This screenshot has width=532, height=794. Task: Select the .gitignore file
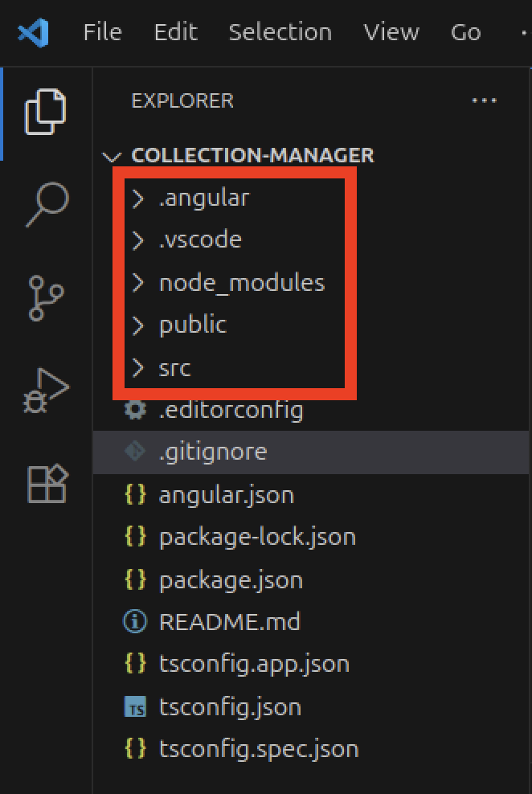pyautogui.click(x=212, y=452)
